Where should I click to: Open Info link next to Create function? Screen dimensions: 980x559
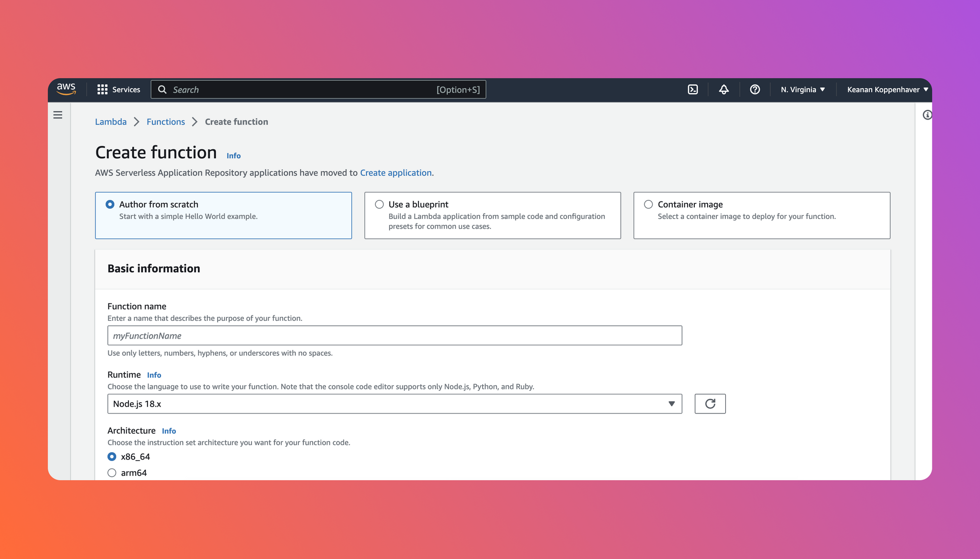234,156
